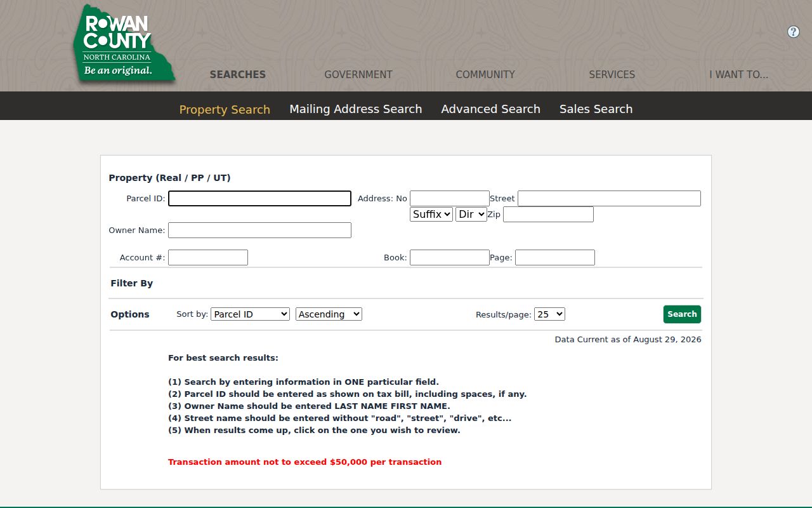This screenshot has width=812, height=508.
Task: Click the Rowan County logo
Action: (124, 44)
